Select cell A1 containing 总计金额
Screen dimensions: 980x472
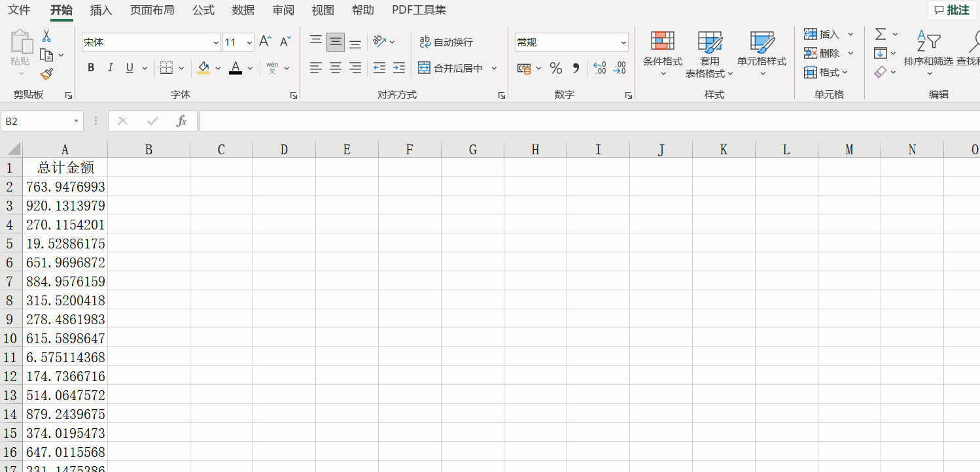click(x=64, y=167)
